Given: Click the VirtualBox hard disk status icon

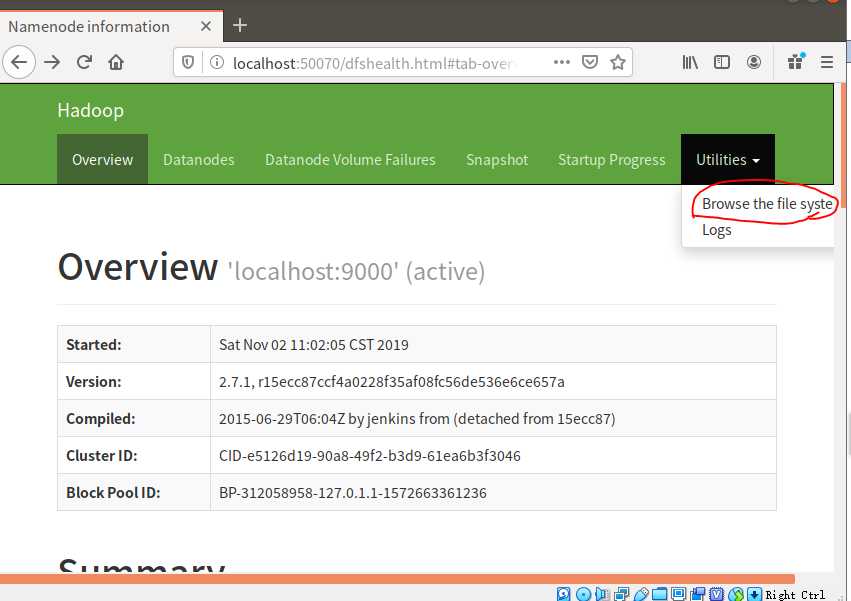Looking at the screenshot, I should click(x=563, y=594).
